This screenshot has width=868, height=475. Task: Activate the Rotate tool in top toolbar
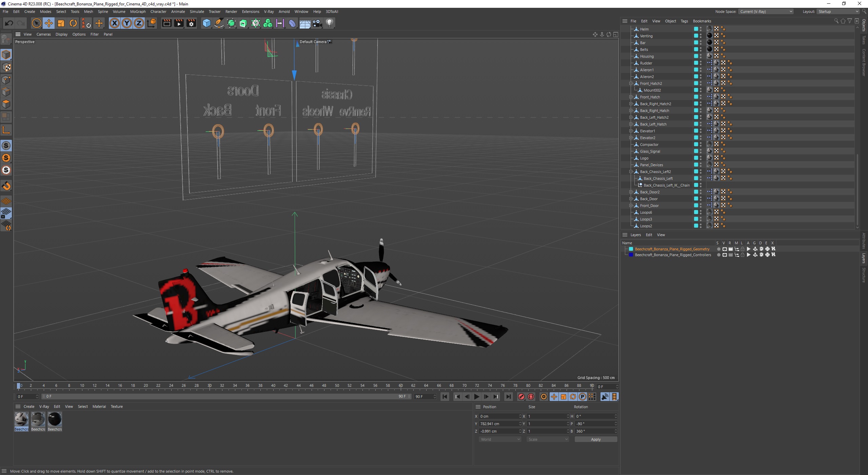pos(73,23)
